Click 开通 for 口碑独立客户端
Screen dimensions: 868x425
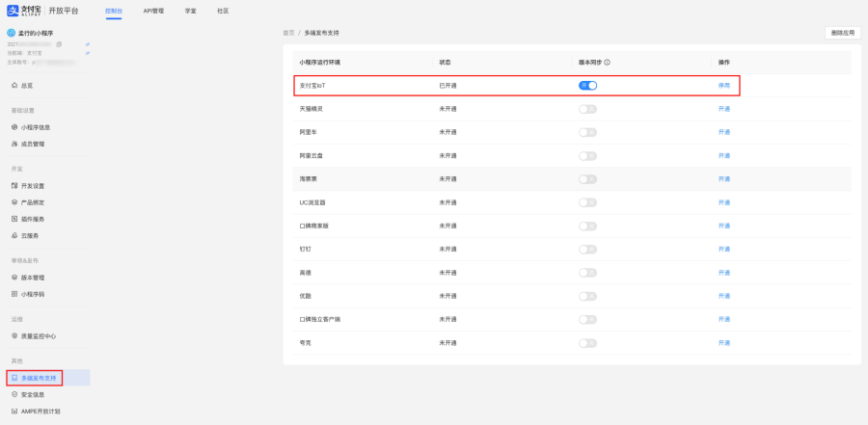[x=724, y=319]
